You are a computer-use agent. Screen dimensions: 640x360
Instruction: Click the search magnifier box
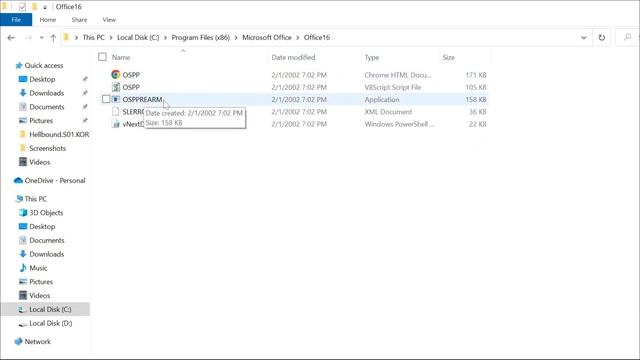[x=627, y=38]
